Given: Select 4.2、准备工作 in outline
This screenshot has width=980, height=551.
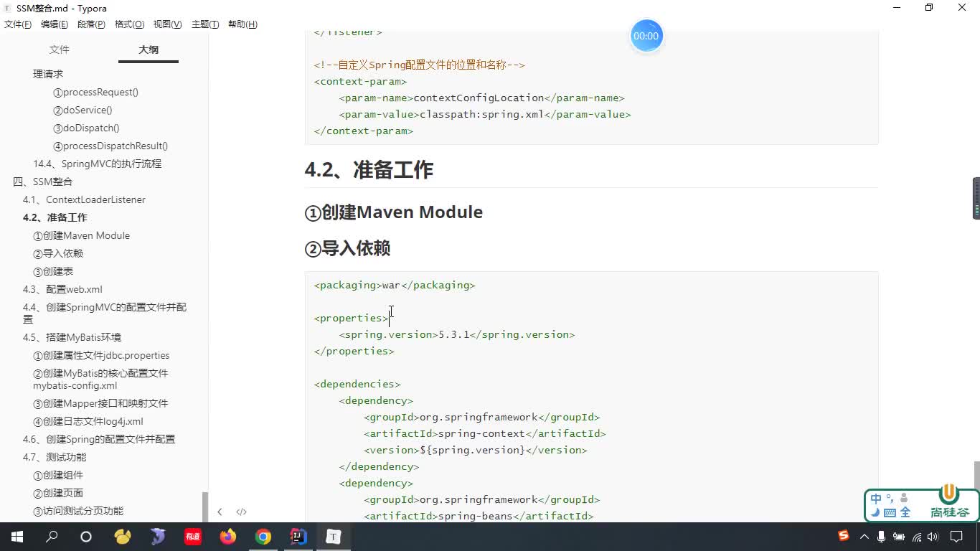Looking at the screenshot, I should pos(55,217).
